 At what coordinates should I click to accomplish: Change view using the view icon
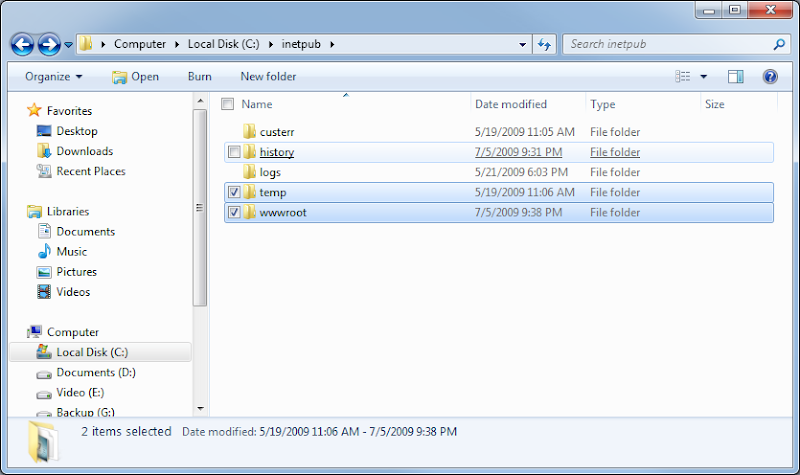click(x=683, y=77)
